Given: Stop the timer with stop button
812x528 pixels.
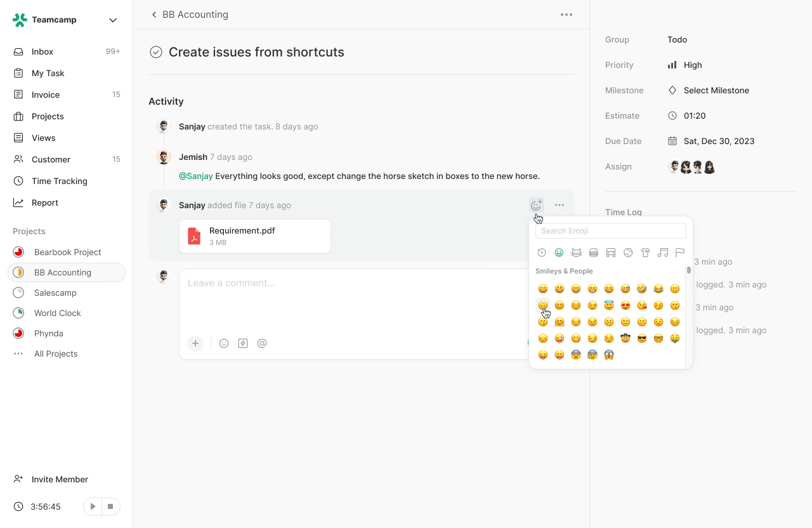Looking at the screenshot, I should tap(110, 506).
